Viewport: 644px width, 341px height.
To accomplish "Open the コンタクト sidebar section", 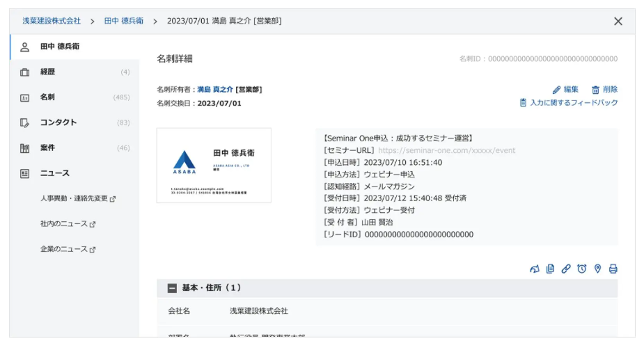I will pyautogui.click(x=74, y=122).
